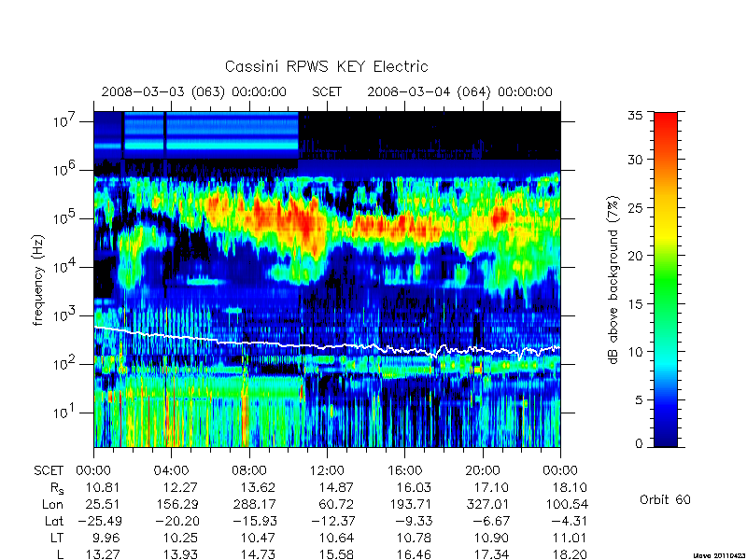
Task: Click the 'LT' row header
Action: coord(57,539)
